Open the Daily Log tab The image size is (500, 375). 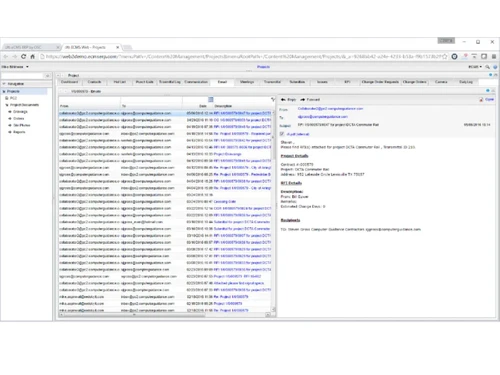click(466, 82)
